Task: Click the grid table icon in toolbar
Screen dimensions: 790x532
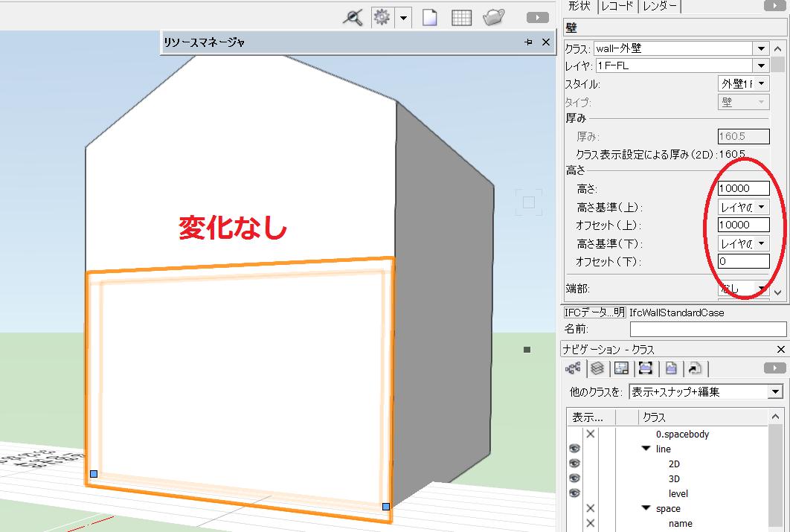Action: (x=461, y=18)
